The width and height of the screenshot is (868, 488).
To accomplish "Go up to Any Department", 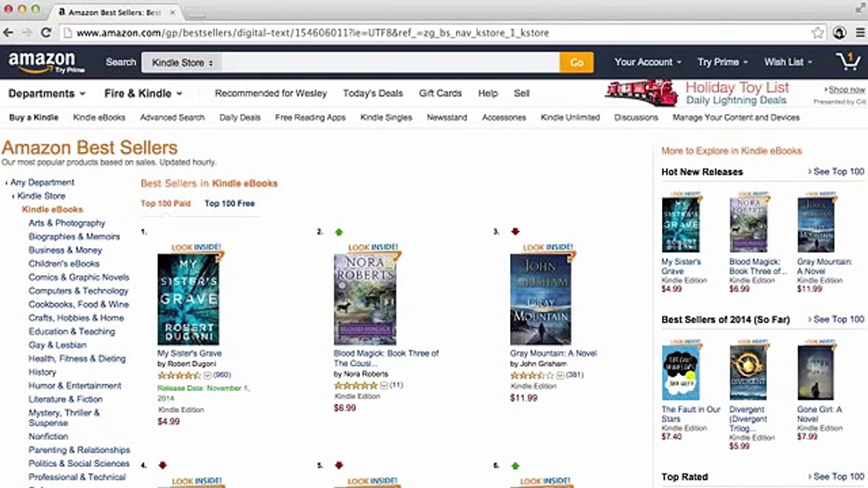I will click(x=42, y=182).
